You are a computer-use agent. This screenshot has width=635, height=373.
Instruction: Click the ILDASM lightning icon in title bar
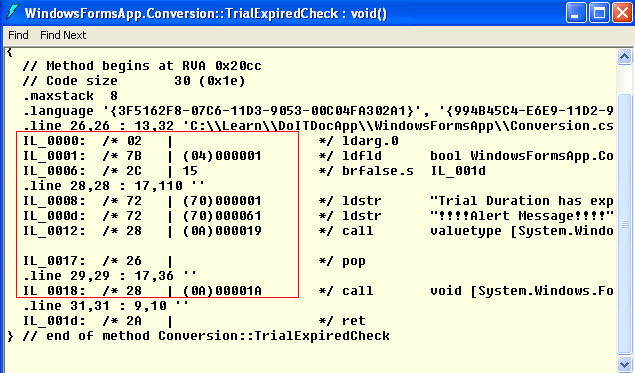[12, 13]
